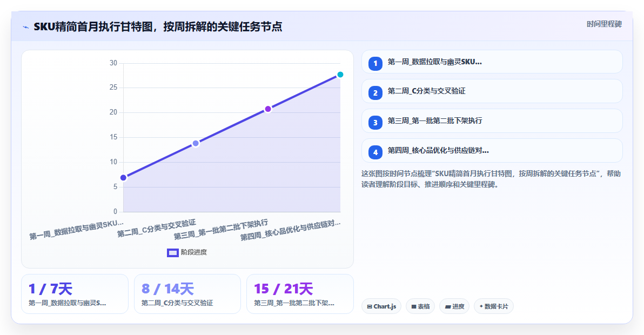Viewport: 644px width, 335px height.
Task: Click the second week data point on chart
Action: coord(196,143)
